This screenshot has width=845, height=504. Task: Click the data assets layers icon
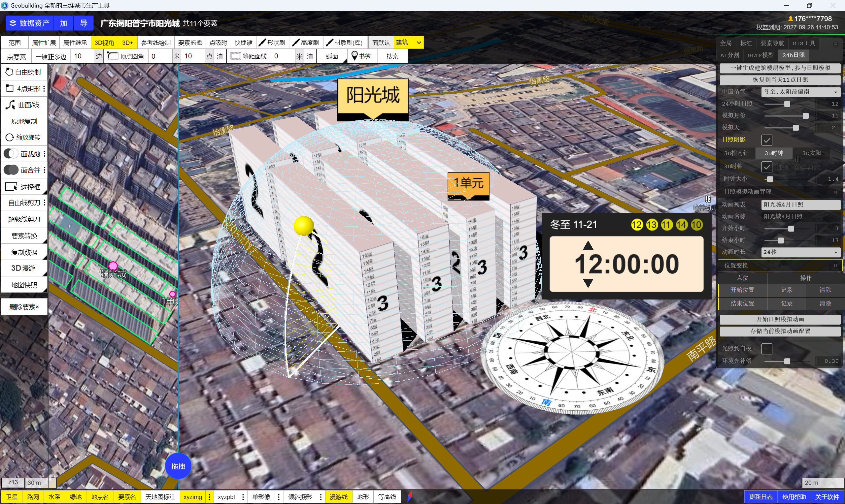point(13,23)
